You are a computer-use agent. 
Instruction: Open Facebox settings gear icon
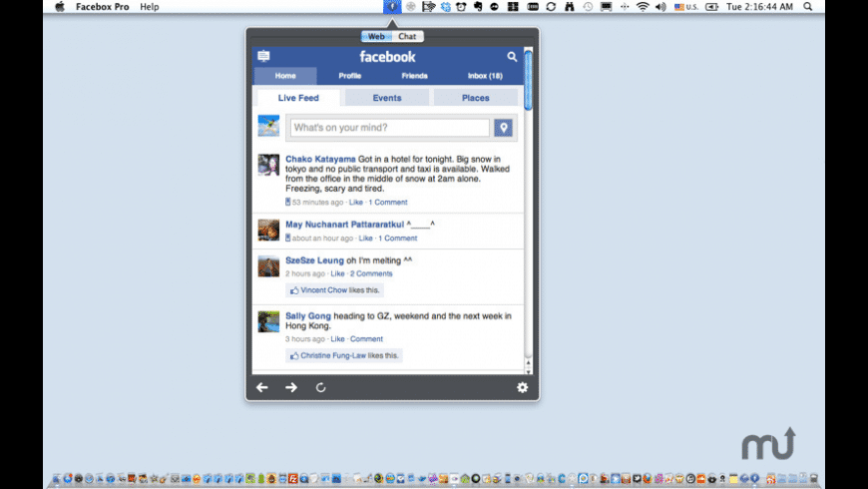tap(522, 387)
